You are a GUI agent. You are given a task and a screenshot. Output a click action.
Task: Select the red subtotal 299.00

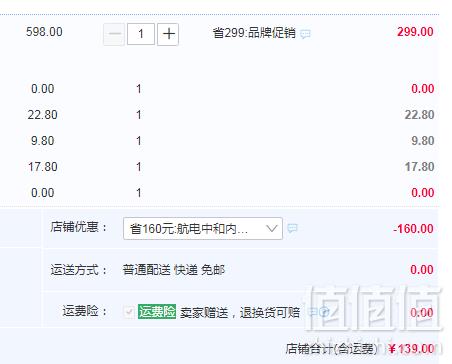click(415, 32)
